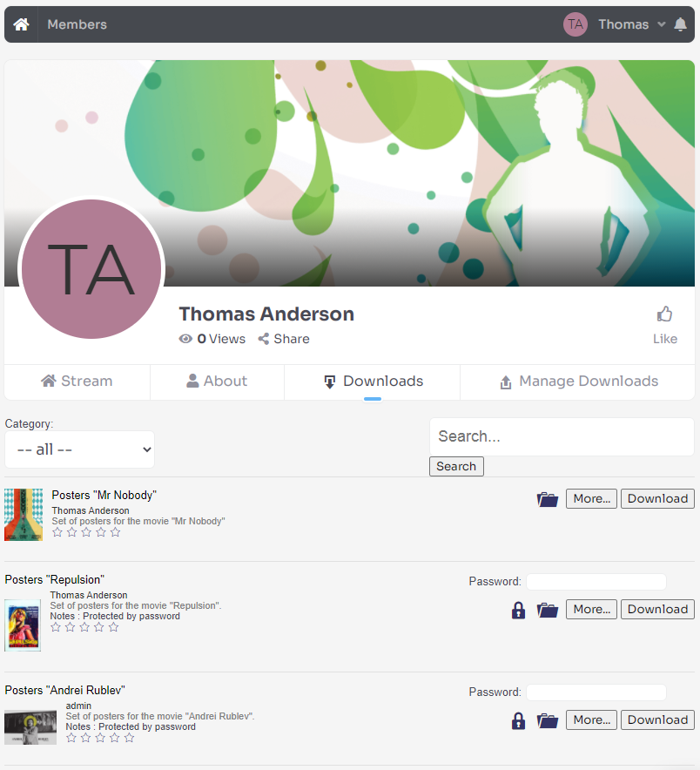Click lock icon on Posters "Repulsion"
This screenshot has height=770, width=700.
coord(518,610)
